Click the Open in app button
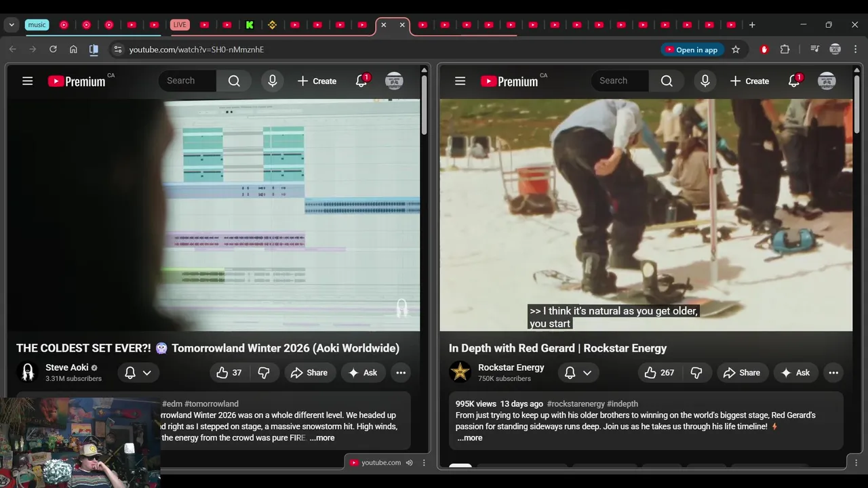The image size is (868, 488). 692,49
